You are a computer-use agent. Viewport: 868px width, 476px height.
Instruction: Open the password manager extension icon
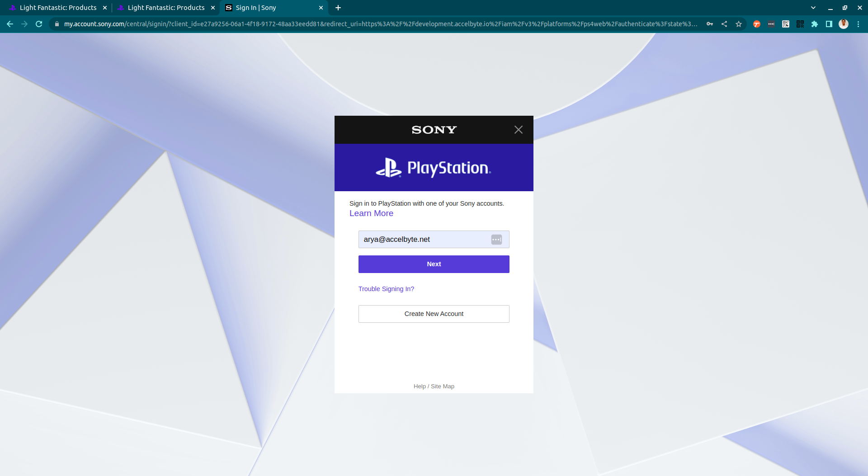[771, 24]
